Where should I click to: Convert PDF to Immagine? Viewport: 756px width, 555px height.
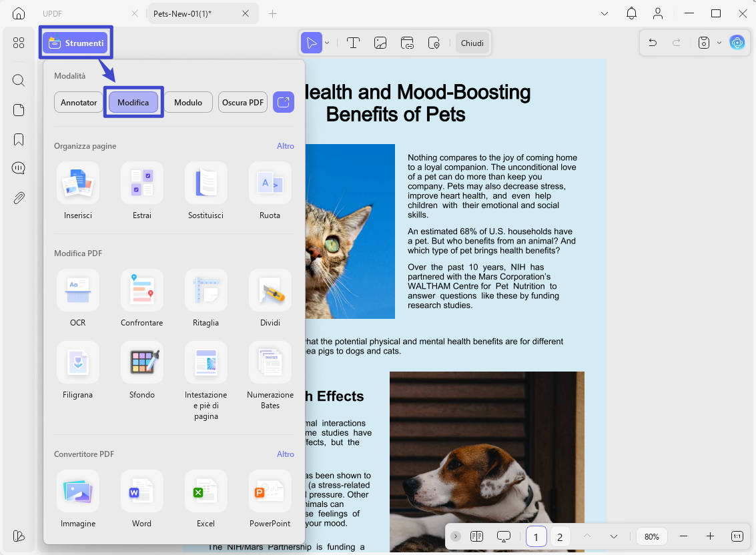[x=77, y=500]
